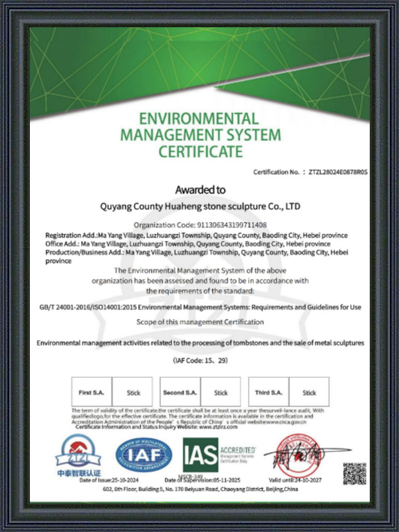Click Organization Code 911306343199711408
The height and width of the screenshot is (532, 399).
pyautogui.click(x=200, y=225)
